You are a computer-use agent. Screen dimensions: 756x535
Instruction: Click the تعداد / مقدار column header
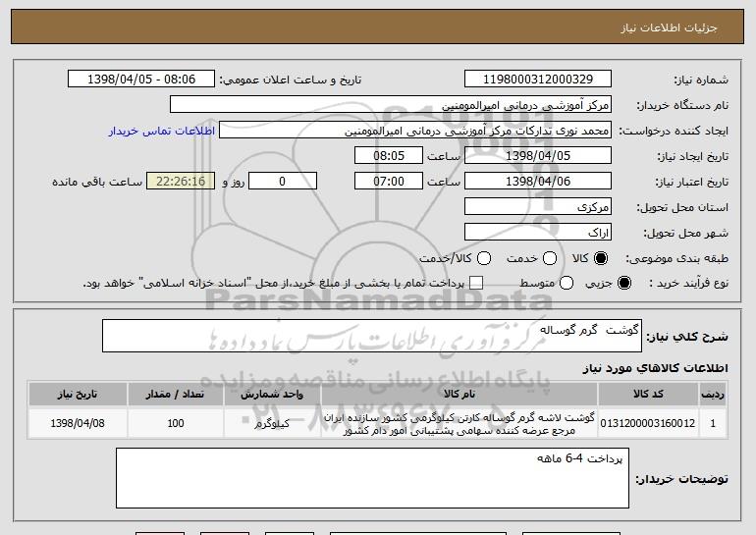175,395
